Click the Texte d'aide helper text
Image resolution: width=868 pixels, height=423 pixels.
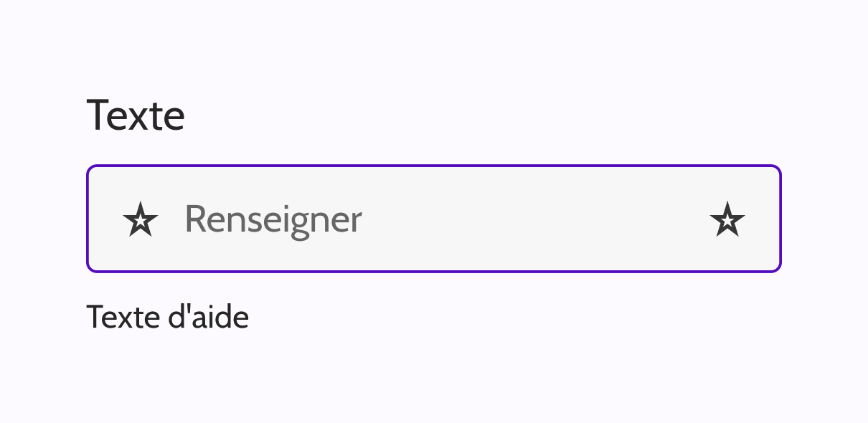point(167,317)
